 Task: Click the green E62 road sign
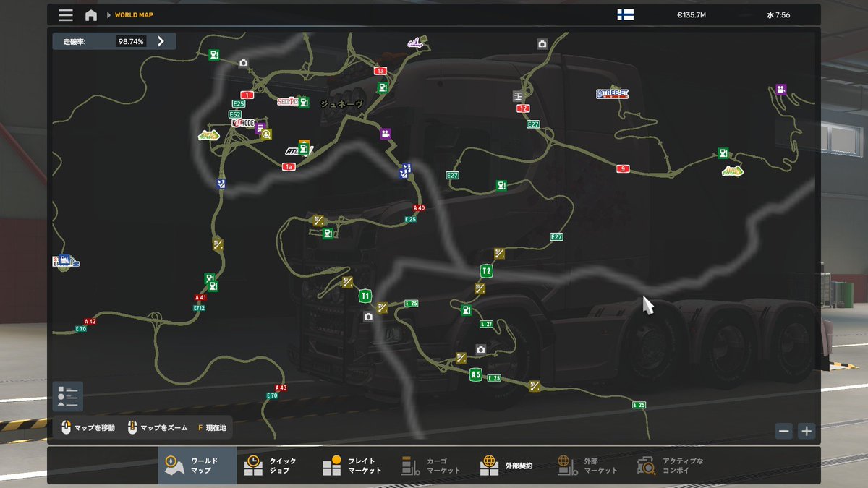point(234,114)
